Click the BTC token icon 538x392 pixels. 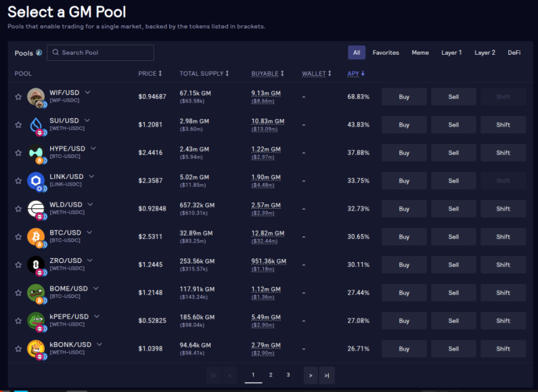point(35,237)
